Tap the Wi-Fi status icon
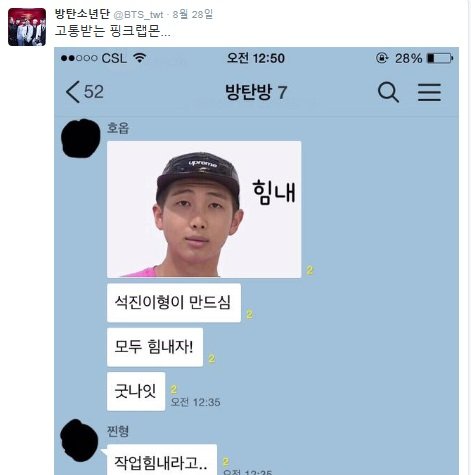This screenshot has width=471, height=475. pos(140,58)
